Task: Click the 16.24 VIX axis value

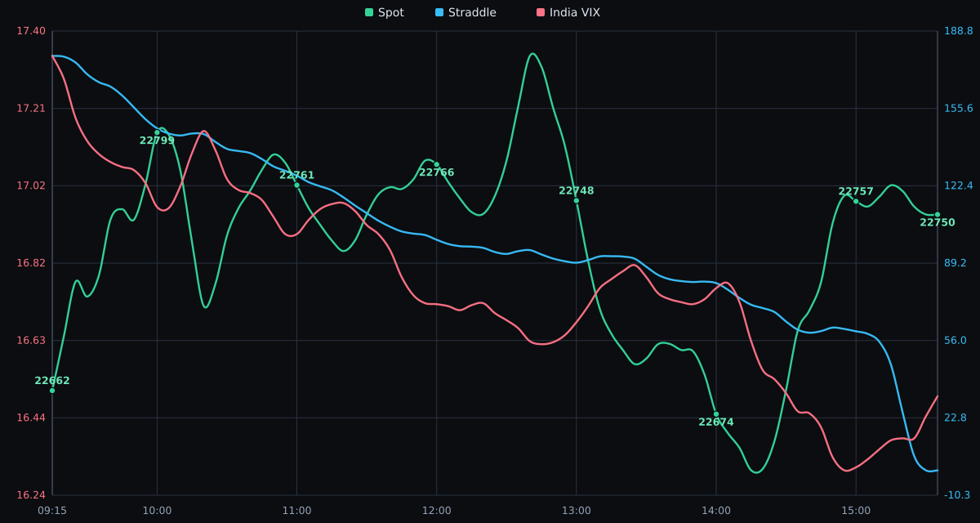Action: tap(31, 495)
